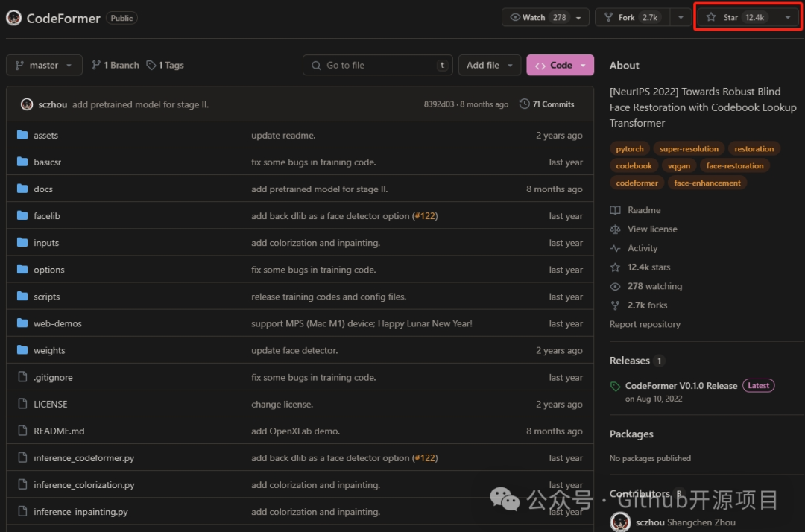Open the CodeFormer V0.1.0 Release link
The height and width of the screenshot is (532, 805).
pos(681,386)
